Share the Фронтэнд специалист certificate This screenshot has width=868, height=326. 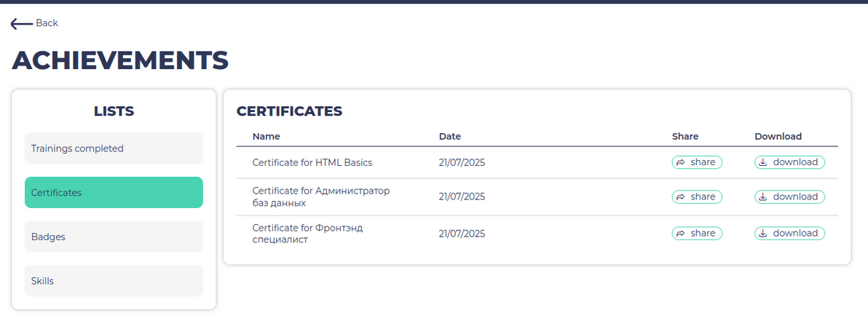point(697,233)
